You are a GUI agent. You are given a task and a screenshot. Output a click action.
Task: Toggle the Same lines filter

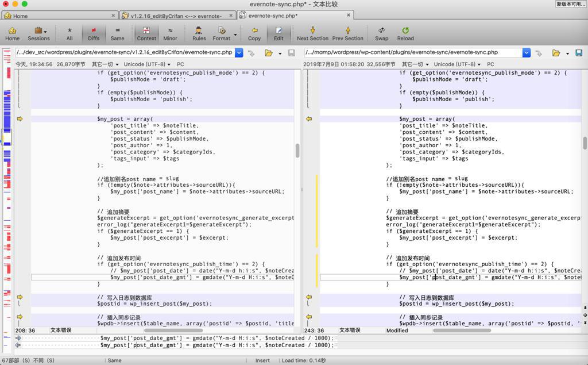click(117, 33)
